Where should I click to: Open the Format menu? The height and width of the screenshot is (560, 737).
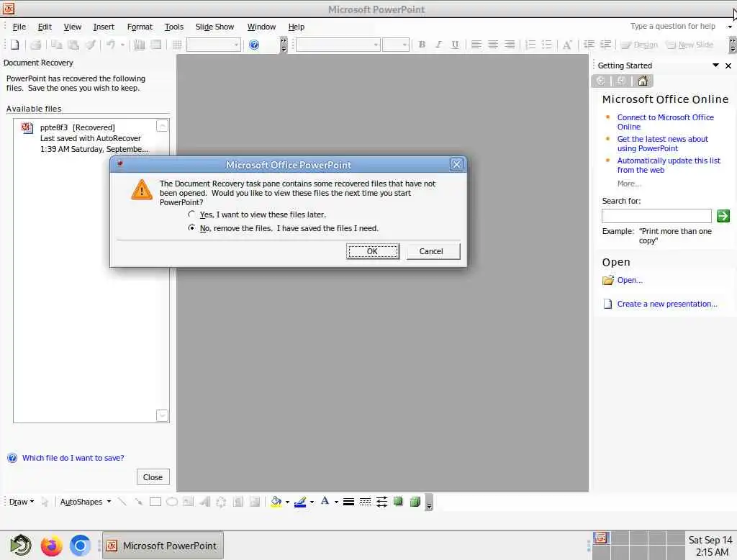140,27
